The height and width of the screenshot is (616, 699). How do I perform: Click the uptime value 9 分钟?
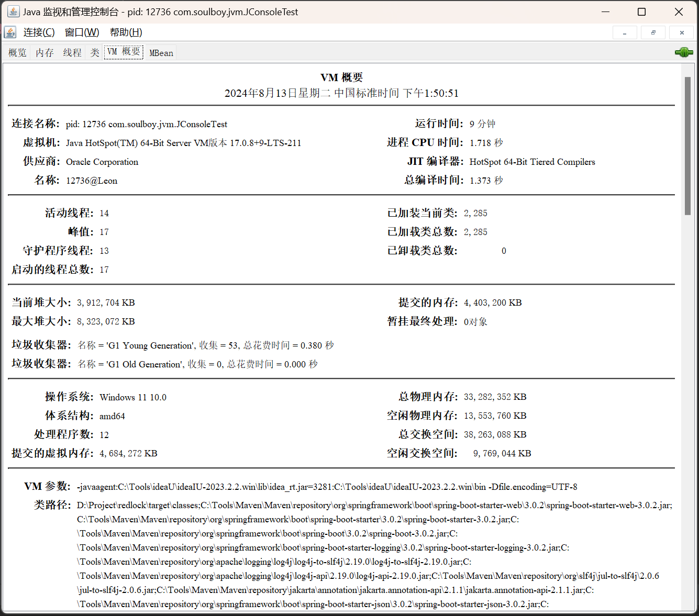click(482, 124)
